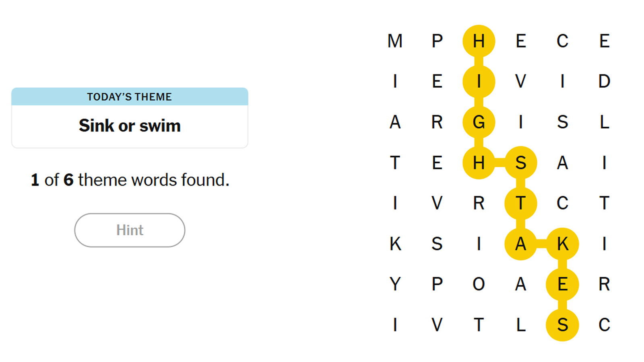Image resolution: width=644 pixels, height=362 pixels.
Task: Click the letter P in the top row
Action: (x=437, y=41)
